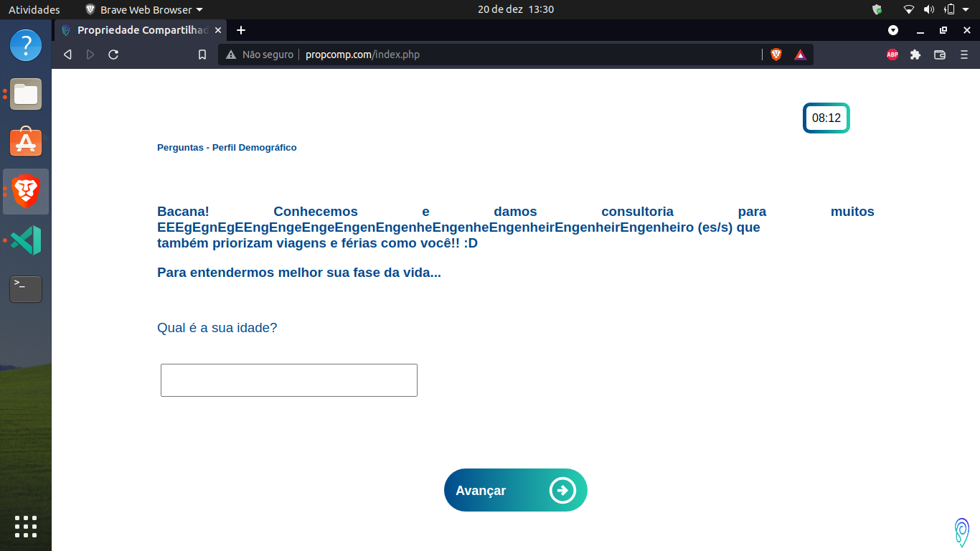This screenshot has width=980, height=551.
Task: Select the Propriedade Compartilhada tab
Action: click(x=141, y=30)
